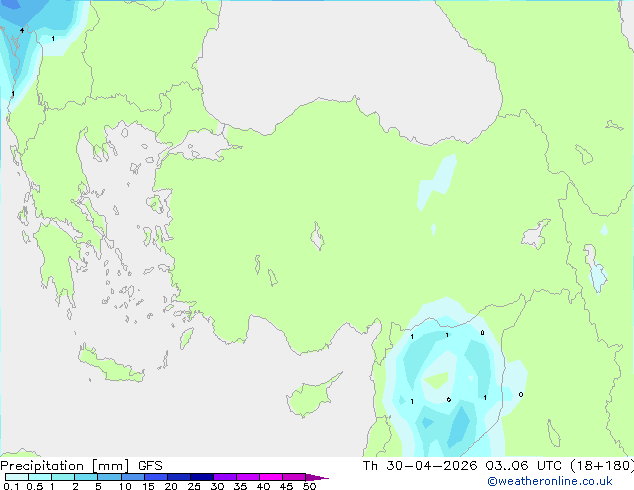Click the island of Crete on map
The image size is (634, 490).
tap(110, 365)
